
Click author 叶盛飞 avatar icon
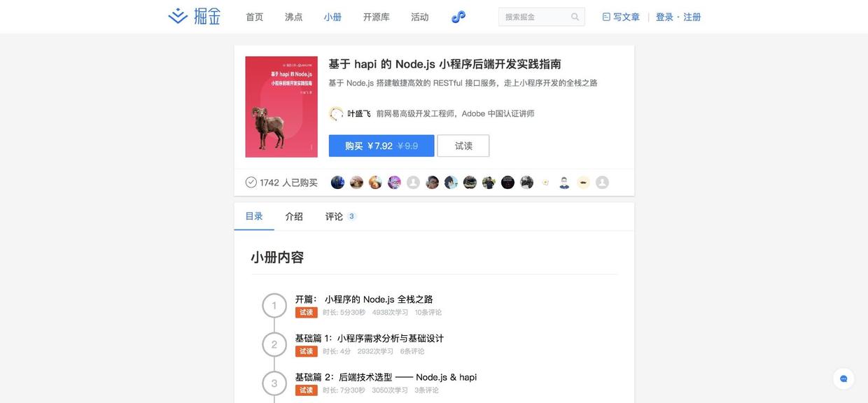click(336, 113)
